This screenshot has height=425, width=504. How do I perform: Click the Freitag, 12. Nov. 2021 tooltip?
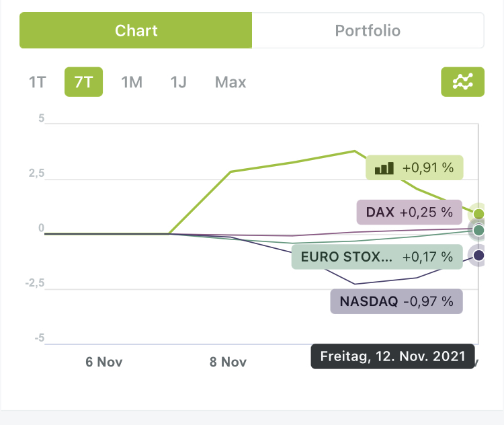[392, 356]
